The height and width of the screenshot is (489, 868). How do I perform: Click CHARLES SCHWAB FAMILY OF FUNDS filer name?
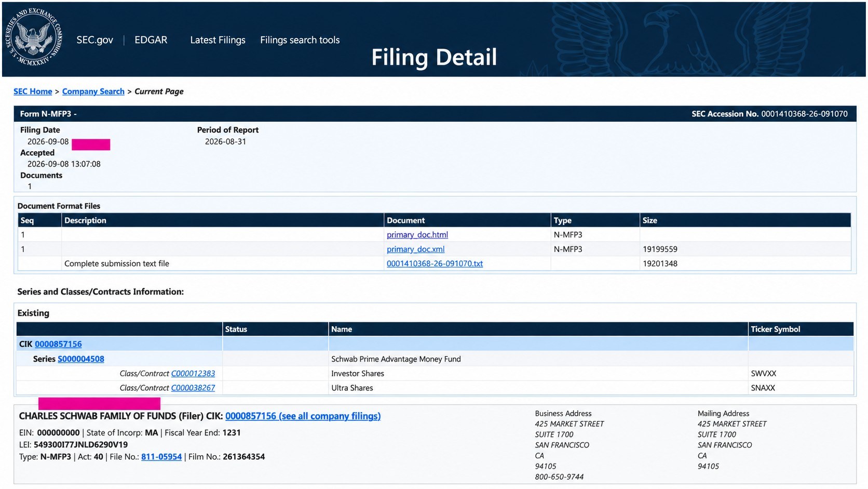pos(98,416)
